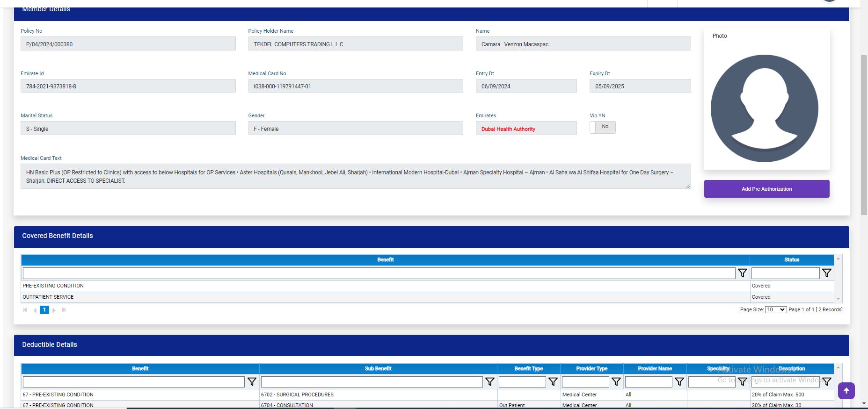Viewport: 868px width, 409px height.
Task: Sort by Sub Benefit column header
Action: 378,369
